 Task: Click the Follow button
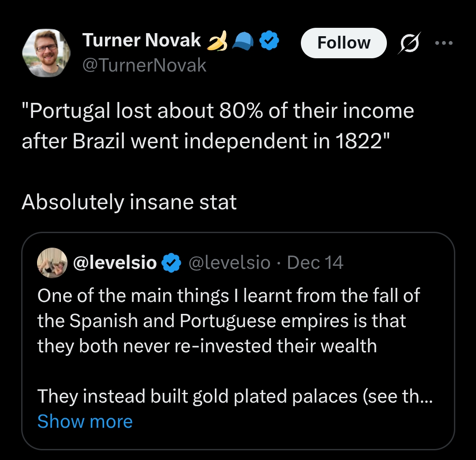coord(344,43)
